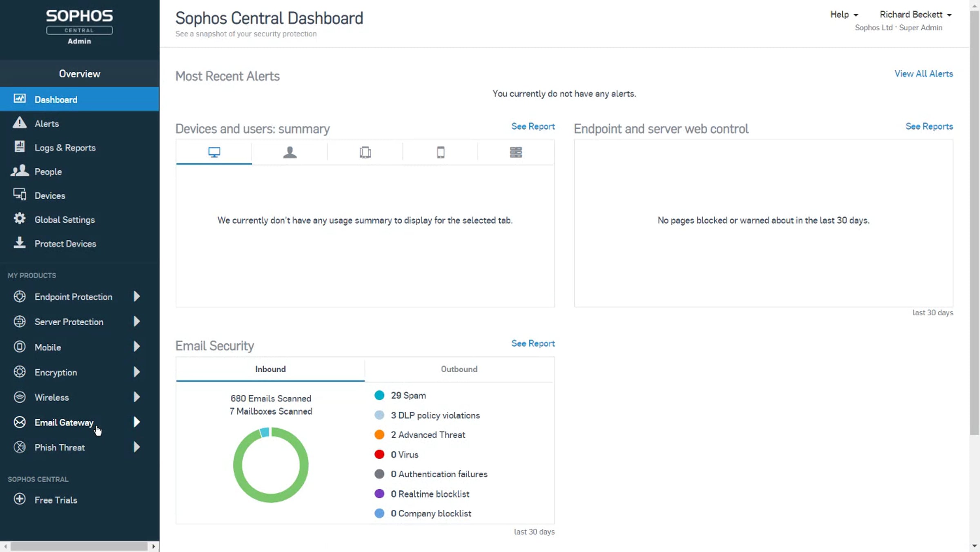980x552 pixels.
Task: Select the mobile phone tab icon
Action: click(441, 152)
